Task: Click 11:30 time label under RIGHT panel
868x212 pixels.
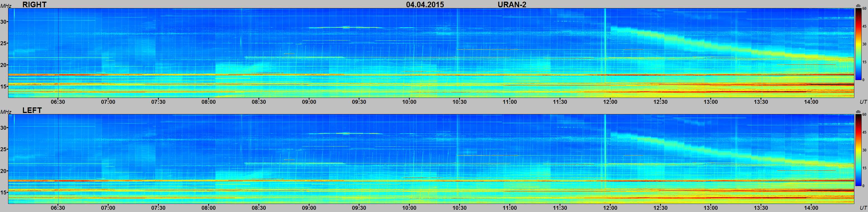Action: (x=560, y=102)
